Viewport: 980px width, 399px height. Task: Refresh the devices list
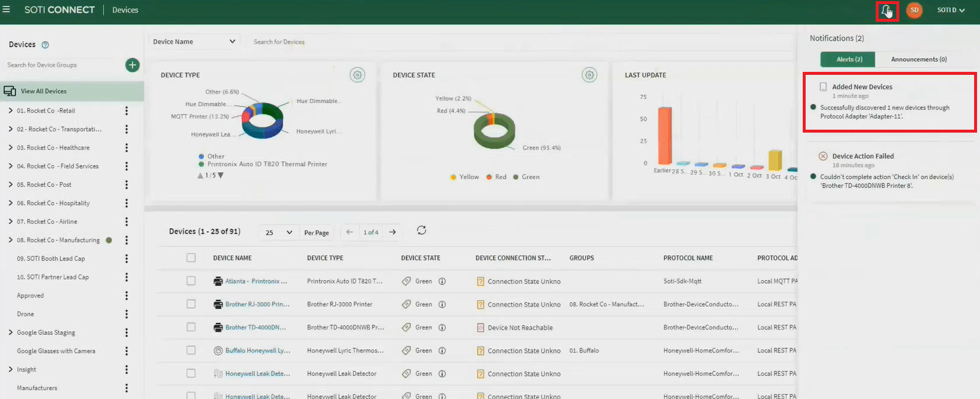(x=422, y=230)
